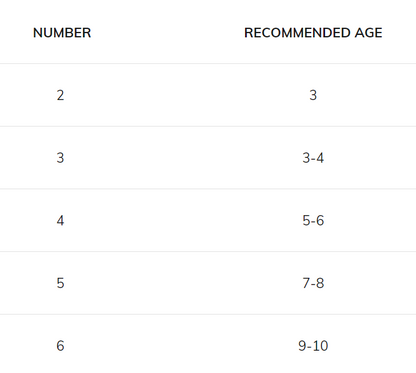Click the 10 in the 9-10 age range

320,346
